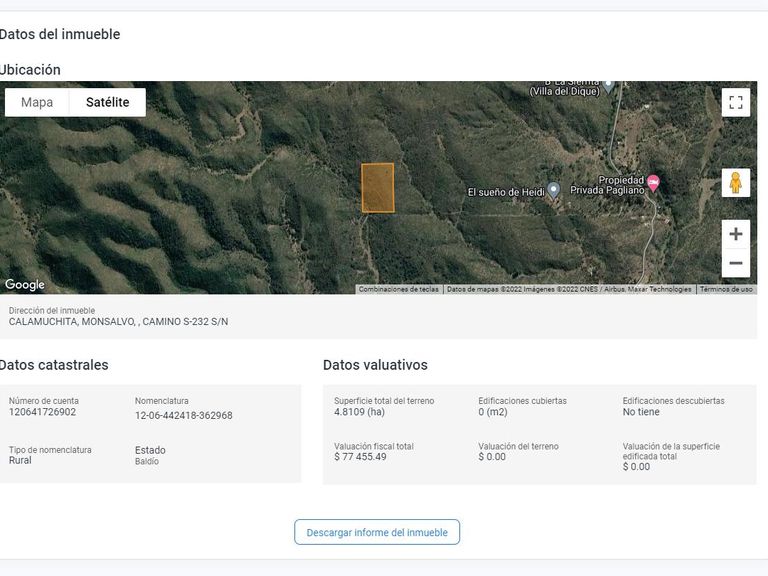Zoom in on the map

pos(736,234)
